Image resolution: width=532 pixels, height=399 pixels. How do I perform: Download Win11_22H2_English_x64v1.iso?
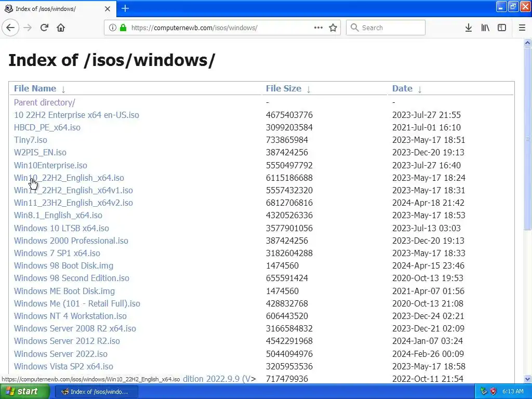pyautogui.click(x=73, y=191)
